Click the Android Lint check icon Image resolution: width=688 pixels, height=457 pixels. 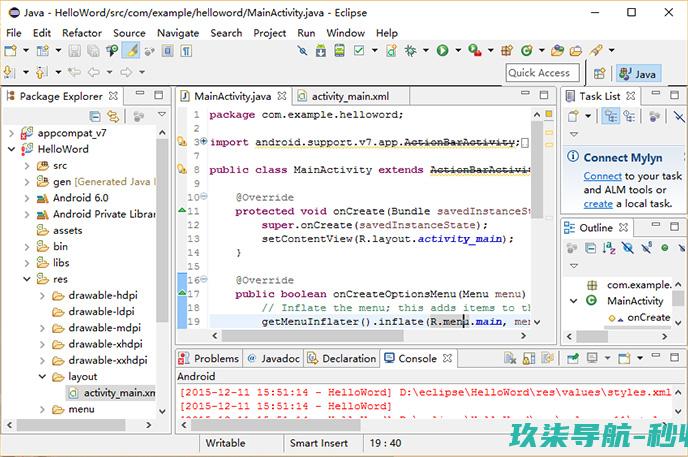click(x=359, y=51)
